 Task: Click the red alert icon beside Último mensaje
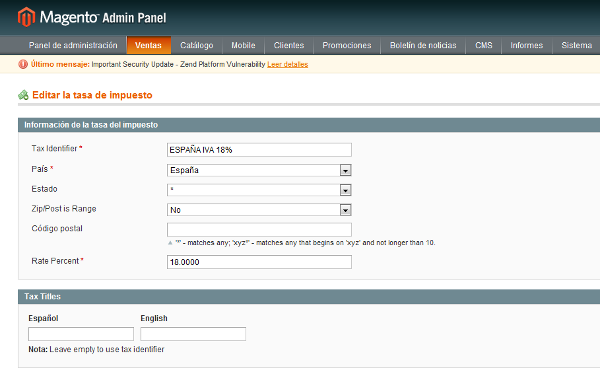pyautogui.click(x=23, y=64)
